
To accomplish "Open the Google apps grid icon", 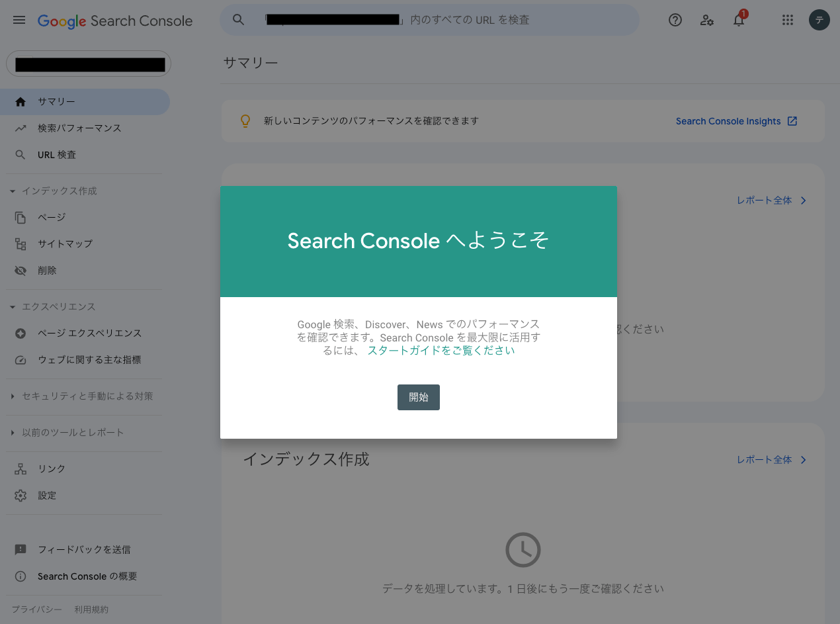I will (x=787, y=20).
